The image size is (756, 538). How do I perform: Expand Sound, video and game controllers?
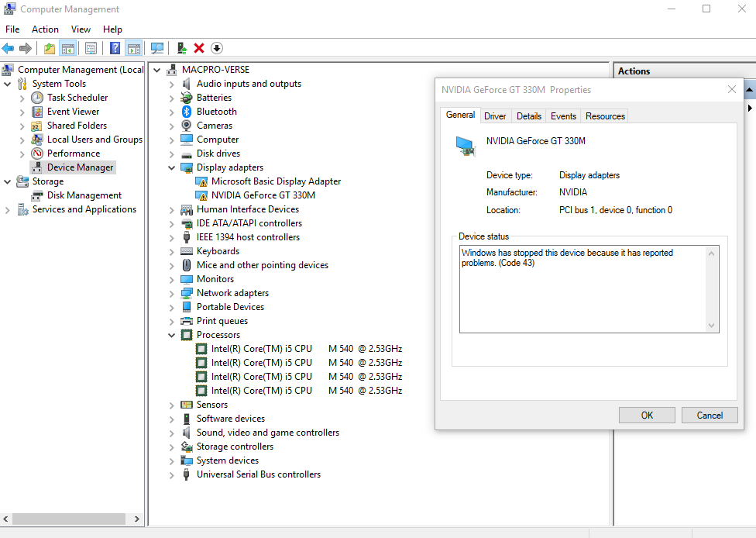tap(172, 433)
